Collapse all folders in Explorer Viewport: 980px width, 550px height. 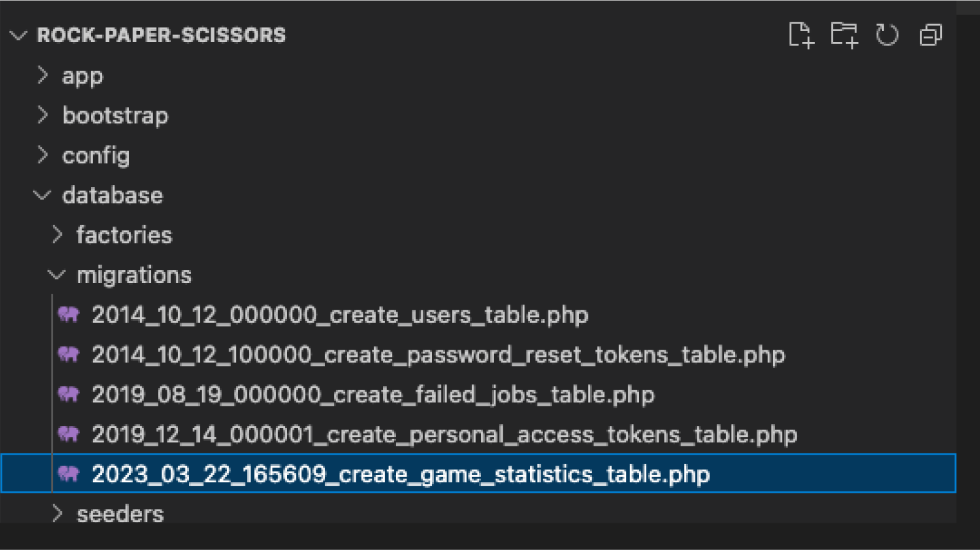930,35
